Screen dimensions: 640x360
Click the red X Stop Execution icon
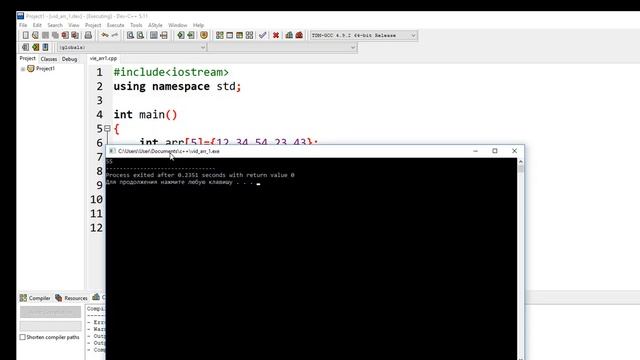pos(276,36)
